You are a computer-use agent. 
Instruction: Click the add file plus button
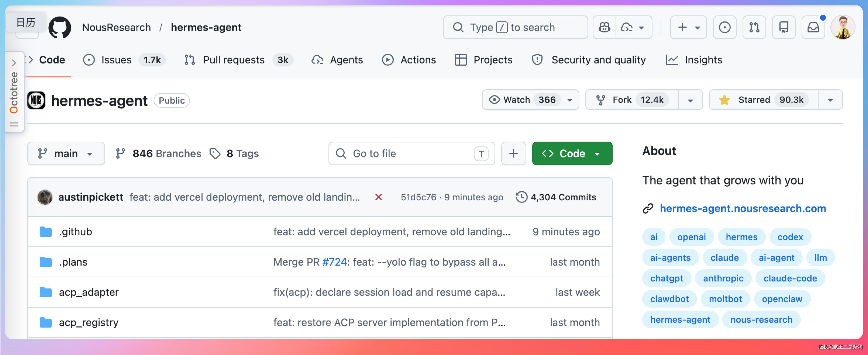point(513,153)
